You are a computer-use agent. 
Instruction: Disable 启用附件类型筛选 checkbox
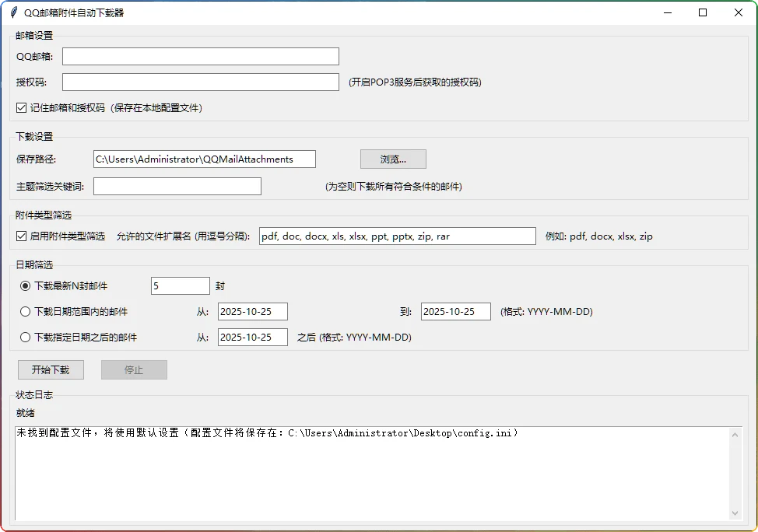coord(22,236)
